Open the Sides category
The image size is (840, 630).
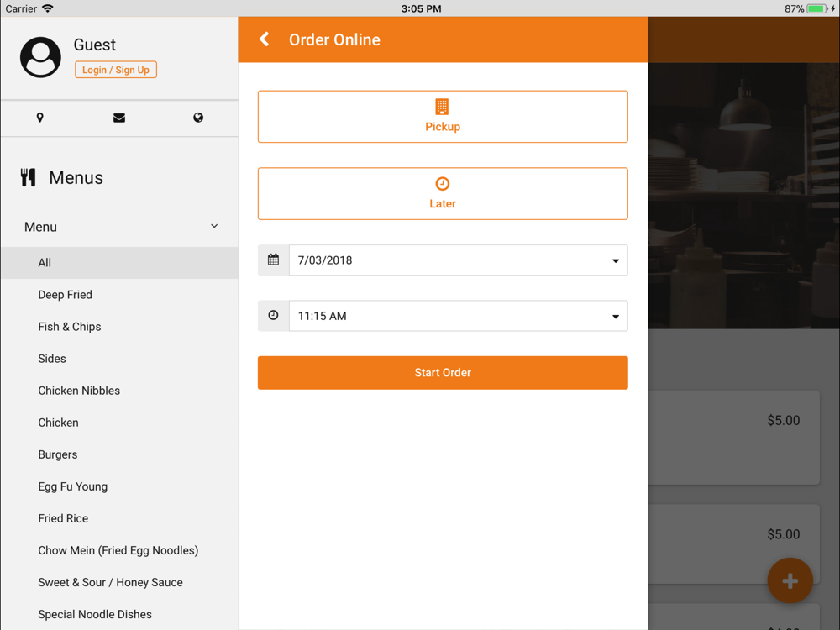click(119, 359)
